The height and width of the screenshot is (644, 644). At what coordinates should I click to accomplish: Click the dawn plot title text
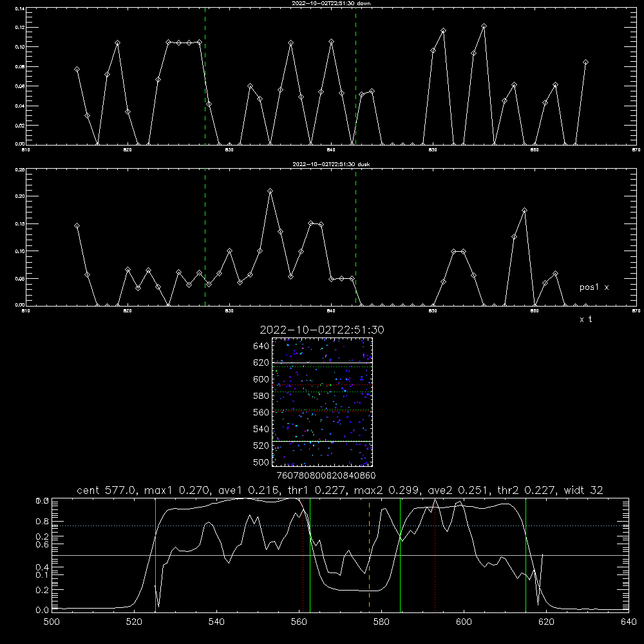click(331, 3)
